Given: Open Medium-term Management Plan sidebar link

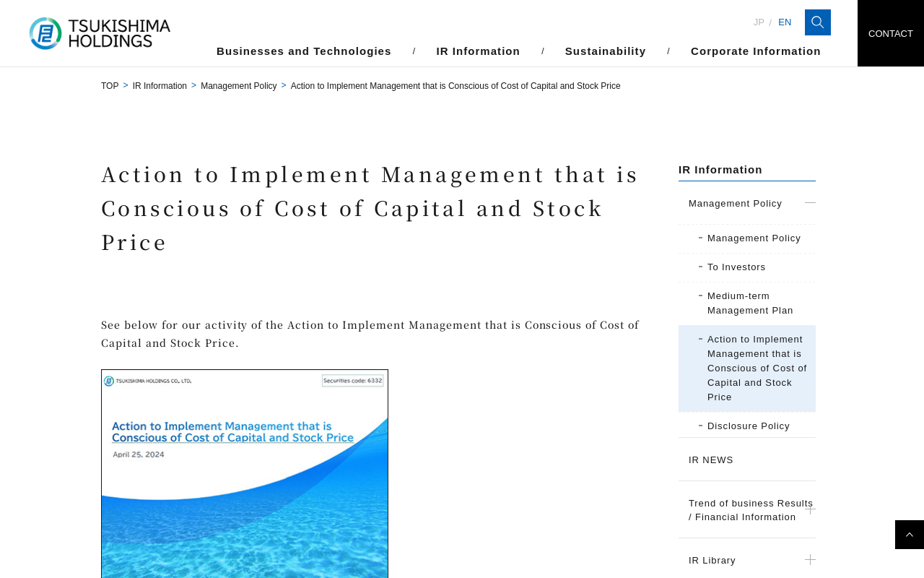Looking at the screenshot, I should [750, 303].
